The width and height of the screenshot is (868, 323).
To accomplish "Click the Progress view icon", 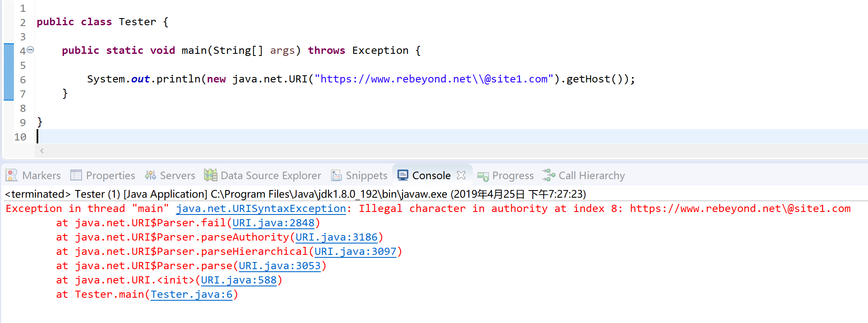I will (483, 176).
